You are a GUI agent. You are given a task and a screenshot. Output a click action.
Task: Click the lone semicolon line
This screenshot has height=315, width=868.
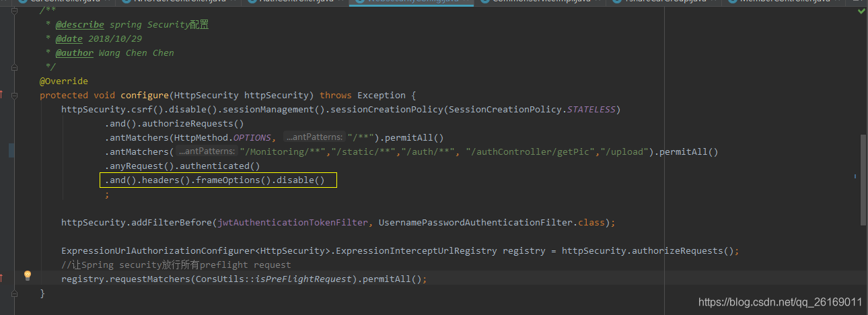pos(106,194)
